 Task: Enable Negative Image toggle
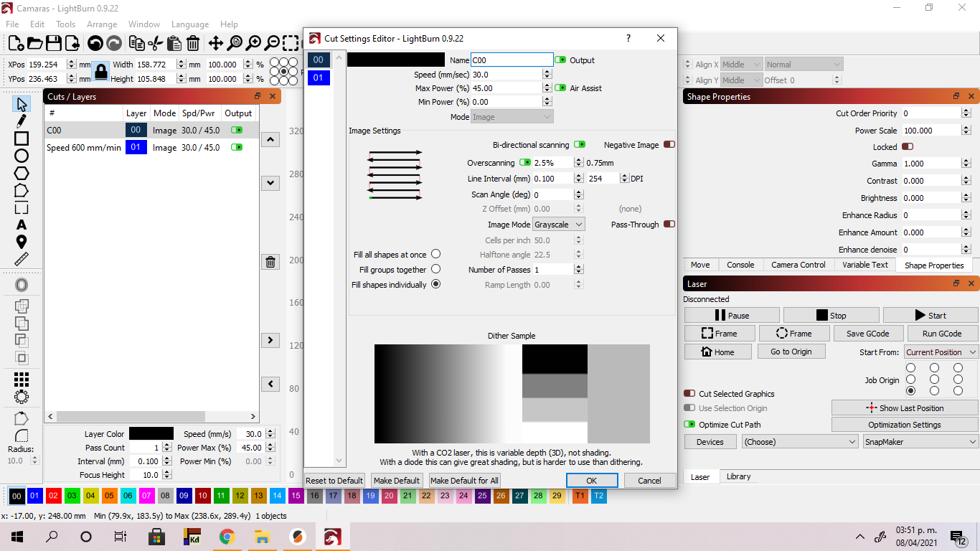pyautogui.click(x=669, y=145)
